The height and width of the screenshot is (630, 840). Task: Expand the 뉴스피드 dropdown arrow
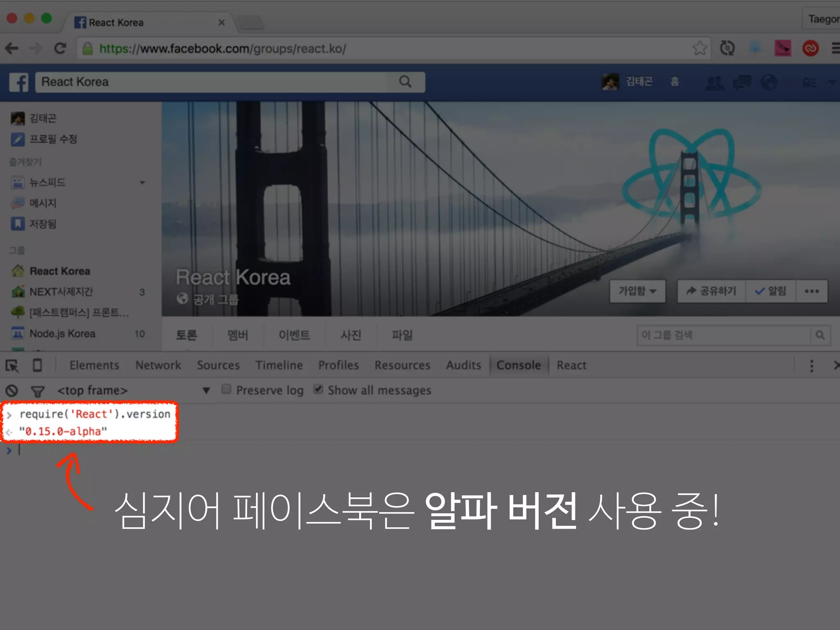tap(142, 183)
